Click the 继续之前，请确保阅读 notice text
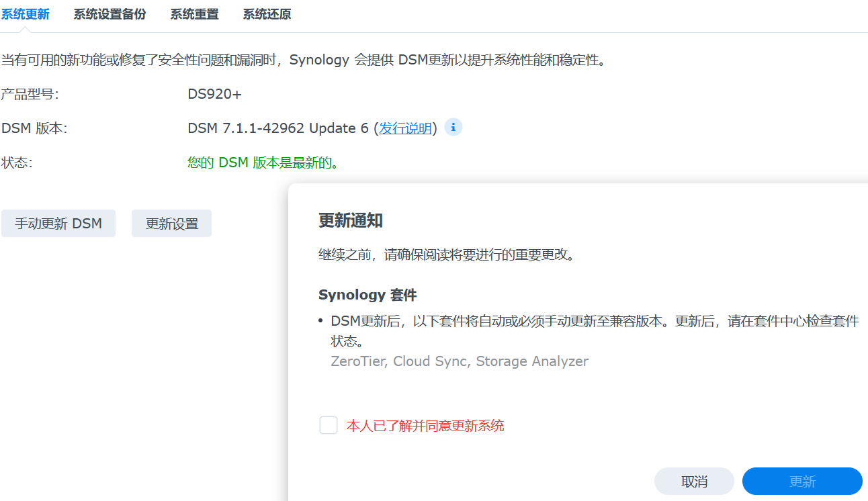Screen dimensions: 868x501 coord(446,255)
